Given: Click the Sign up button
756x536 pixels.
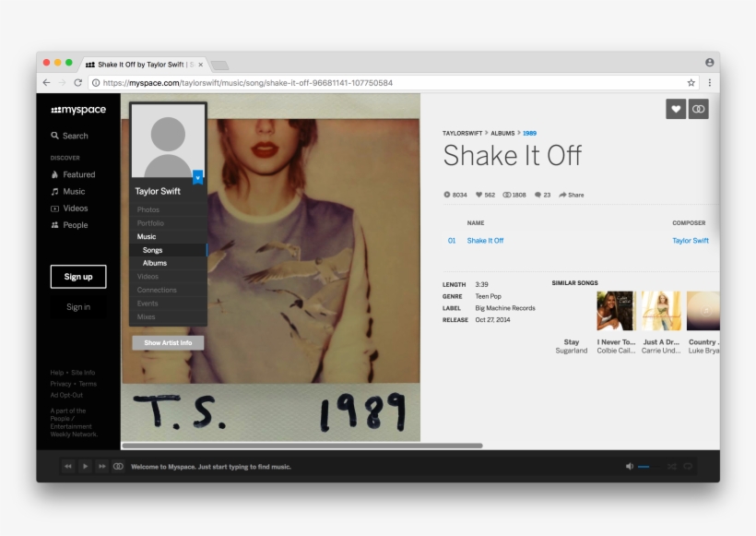Looking at the screenshot, I should pyautogui.click(x=78, y=277).
